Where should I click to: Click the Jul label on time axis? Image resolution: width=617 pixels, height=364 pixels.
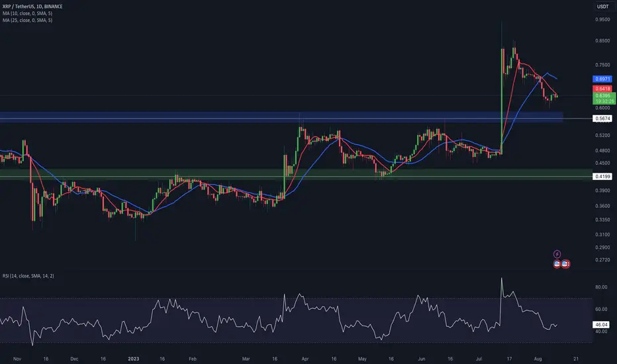(x=479, y=359)
